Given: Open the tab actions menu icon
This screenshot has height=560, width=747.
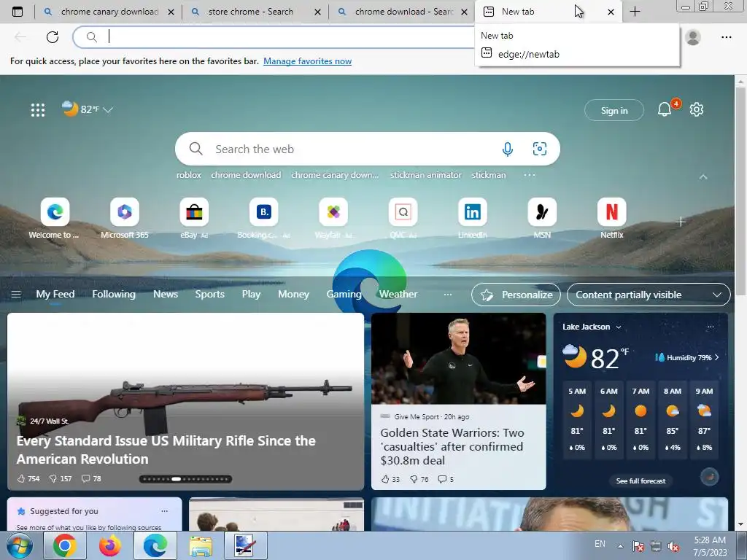Looking at the screenshot, I should click(x=18, y=12).
